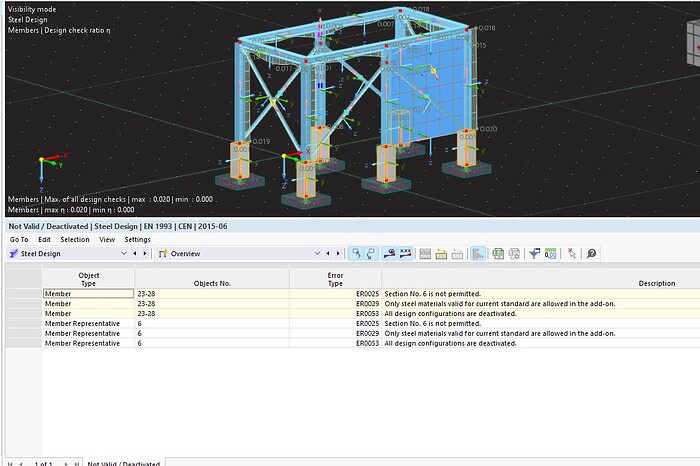Select the Not Valid / Deactivated bottom tab
The width and height of the screenshot is (700, 466).
tap(124, 463)
